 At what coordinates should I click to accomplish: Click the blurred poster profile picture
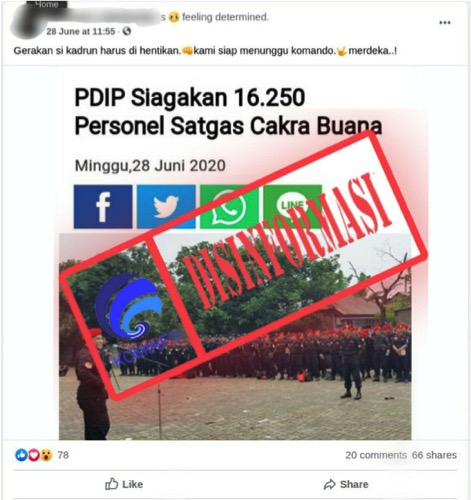point(27,21)
